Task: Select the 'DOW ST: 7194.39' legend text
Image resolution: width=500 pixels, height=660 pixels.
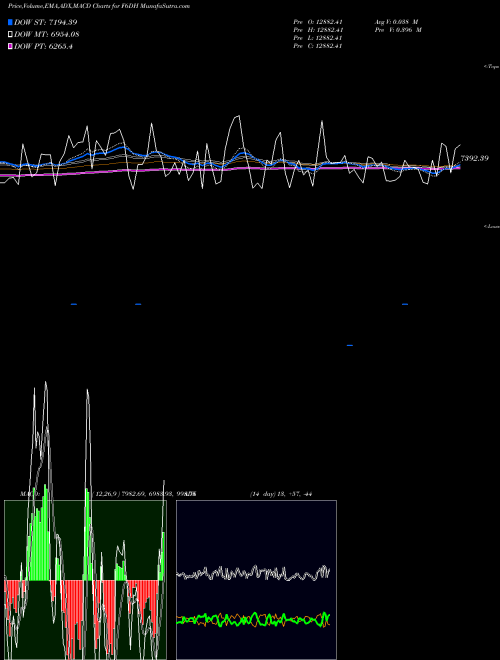Action: pos(45,22)
